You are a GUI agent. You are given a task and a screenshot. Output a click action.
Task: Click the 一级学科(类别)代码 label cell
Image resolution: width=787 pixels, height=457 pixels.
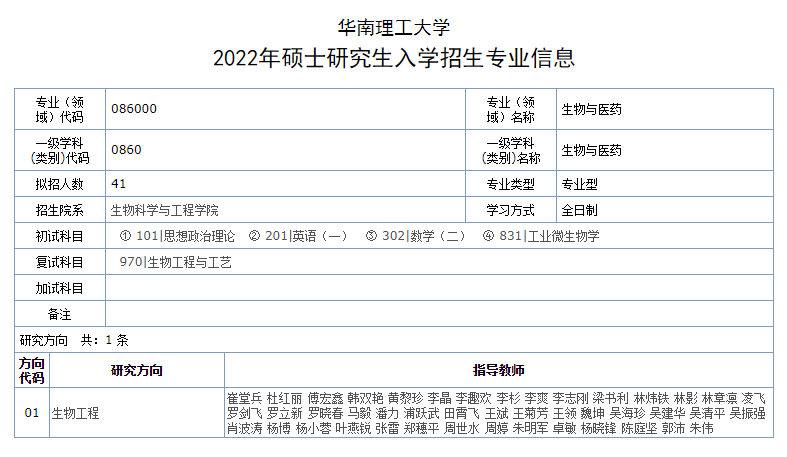pos(60,150)
